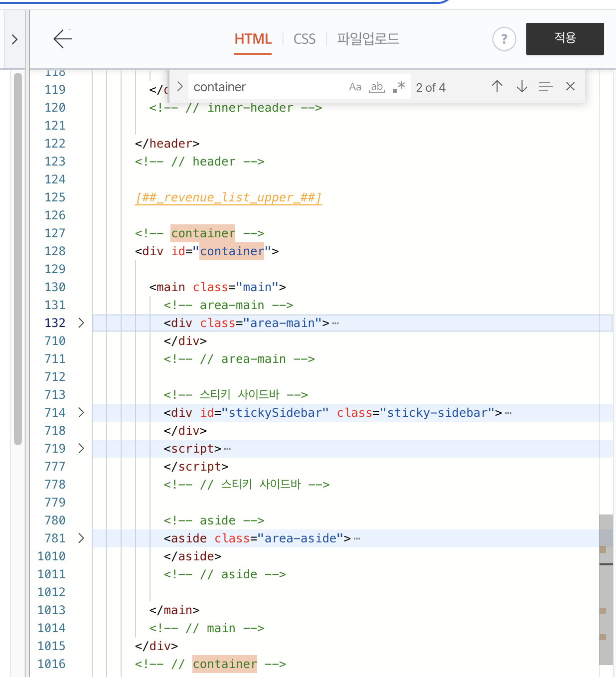Click the area-main opening comment line 131

click(x=228, y=305)
